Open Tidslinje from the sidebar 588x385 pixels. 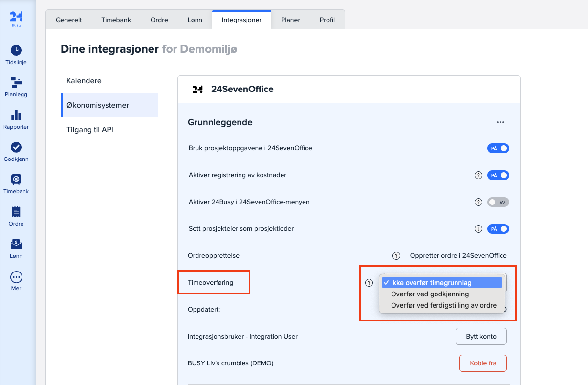click(16, 50)
